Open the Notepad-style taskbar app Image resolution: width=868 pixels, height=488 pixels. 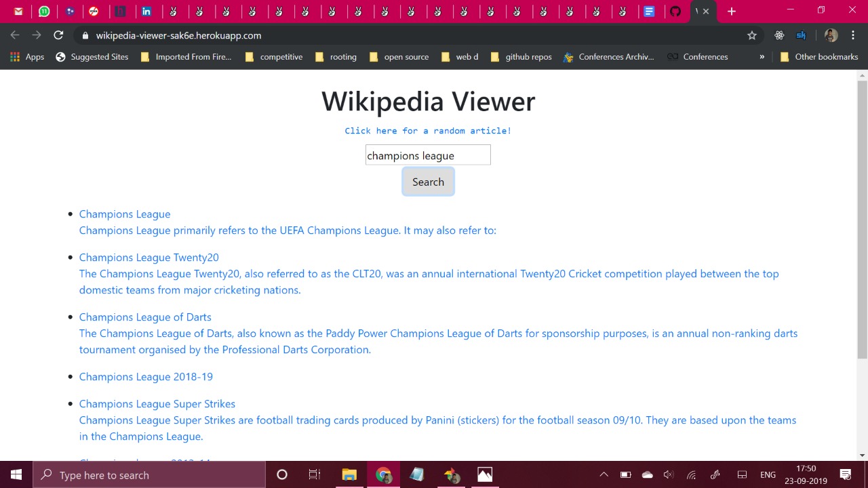[417, 474]
